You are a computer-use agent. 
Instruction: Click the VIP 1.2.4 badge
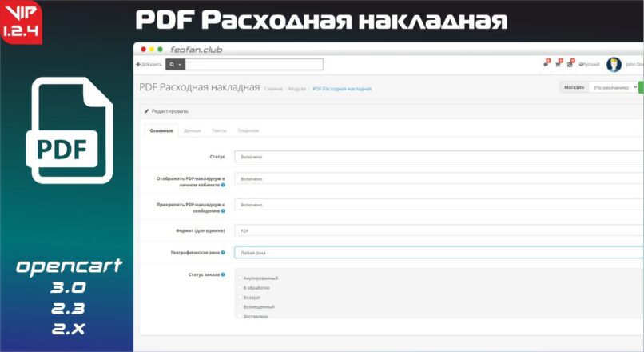click(22, 22)
